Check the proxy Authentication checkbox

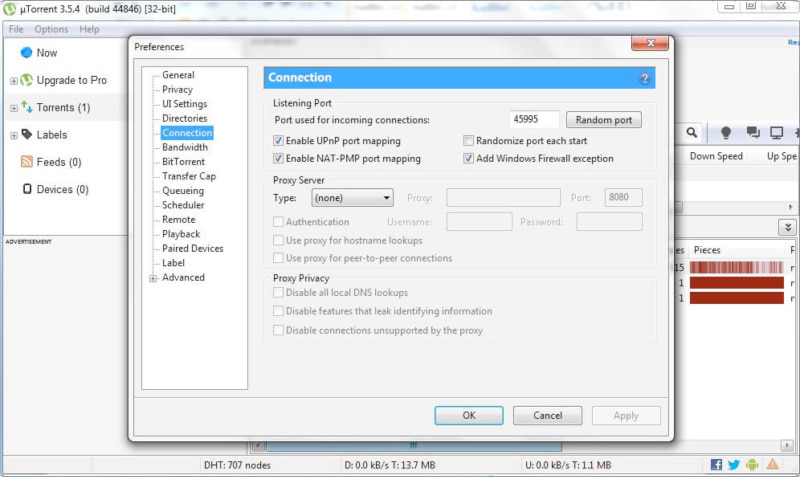[278, 221]
